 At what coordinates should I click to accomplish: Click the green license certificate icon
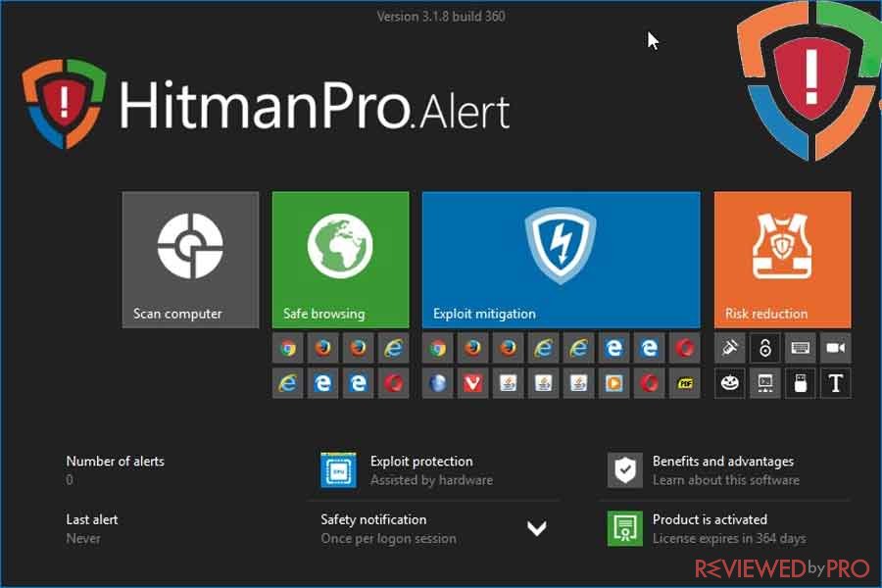[x=625, y=528]
